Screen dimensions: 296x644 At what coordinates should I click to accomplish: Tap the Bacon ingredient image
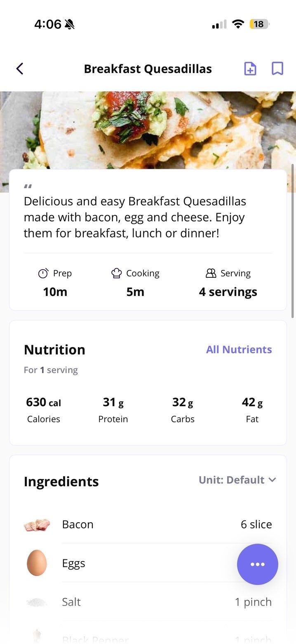[x=37, y=525]
